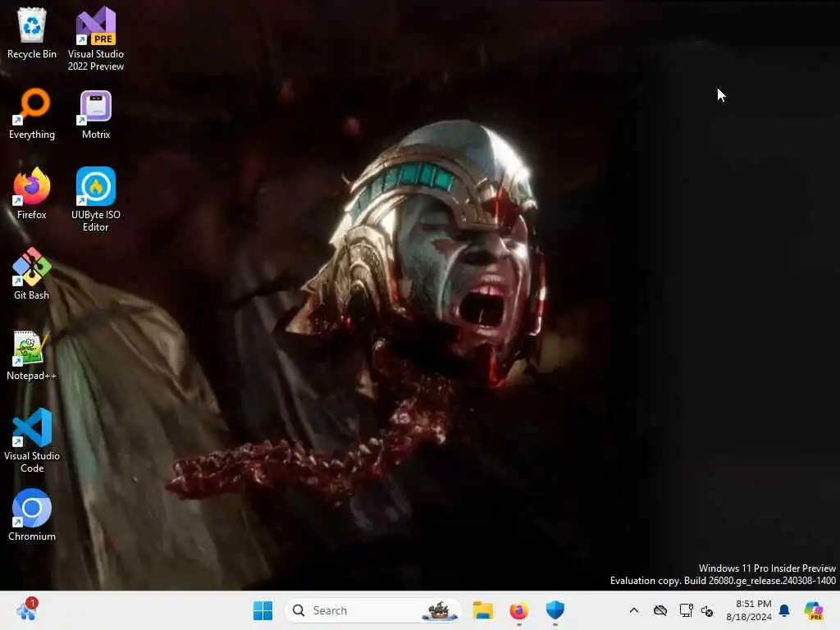
Task: Select the Chromium desktop shortcut
Action: [32, 515]
